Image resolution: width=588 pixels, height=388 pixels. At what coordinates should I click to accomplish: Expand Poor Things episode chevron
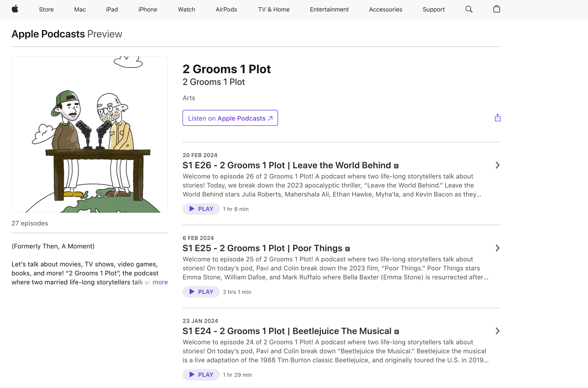[x=497, y=248]
